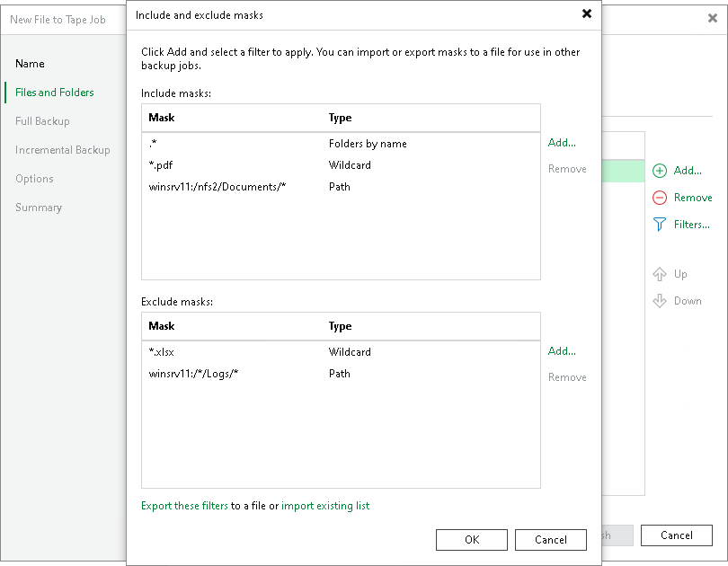Open the Name step in wizard sidebar
This screenshot has height=566, width=728.
pyautogui.click(x=30, y=64)
